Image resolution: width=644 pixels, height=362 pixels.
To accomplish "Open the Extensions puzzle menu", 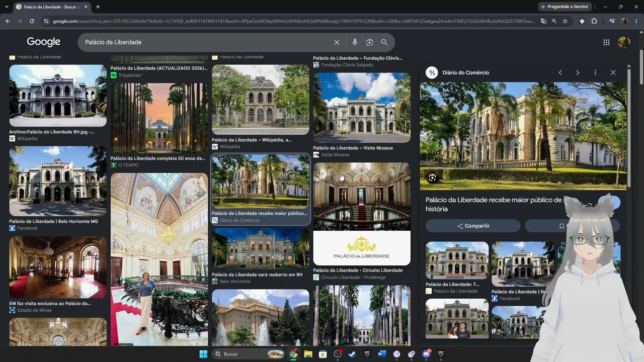I will pyautogui.click(x=594, y=21).
